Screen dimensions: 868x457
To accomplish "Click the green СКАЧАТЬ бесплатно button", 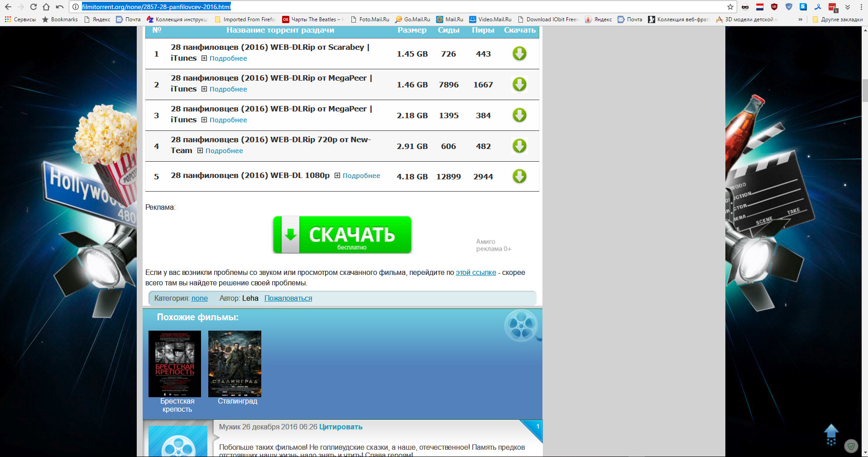I will point(342,235).
